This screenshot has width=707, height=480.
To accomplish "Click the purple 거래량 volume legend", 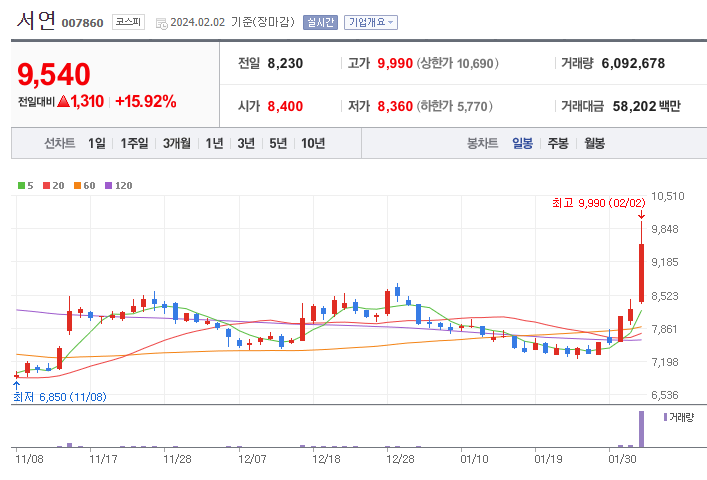I will click(679, 417).
